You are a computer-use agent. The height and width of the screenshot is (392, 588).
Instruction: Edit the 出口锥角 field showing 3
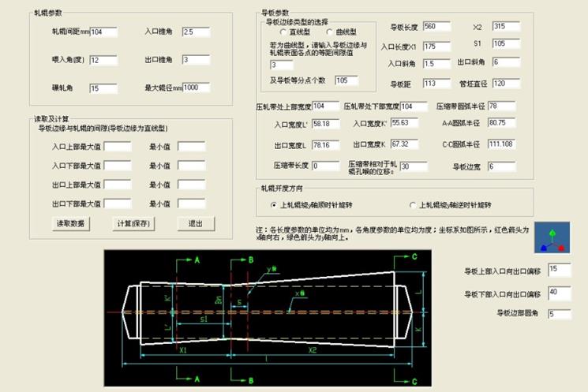point(196,60)
